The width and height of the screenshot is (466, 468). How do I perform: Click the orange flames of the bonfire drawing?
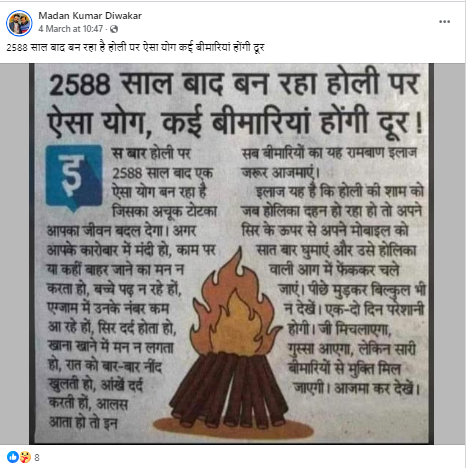[237, 303]
